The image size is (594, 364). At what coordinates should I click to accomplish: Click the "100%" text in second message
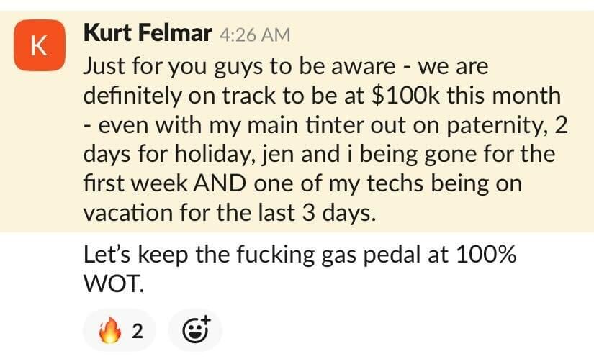[485, 254]
